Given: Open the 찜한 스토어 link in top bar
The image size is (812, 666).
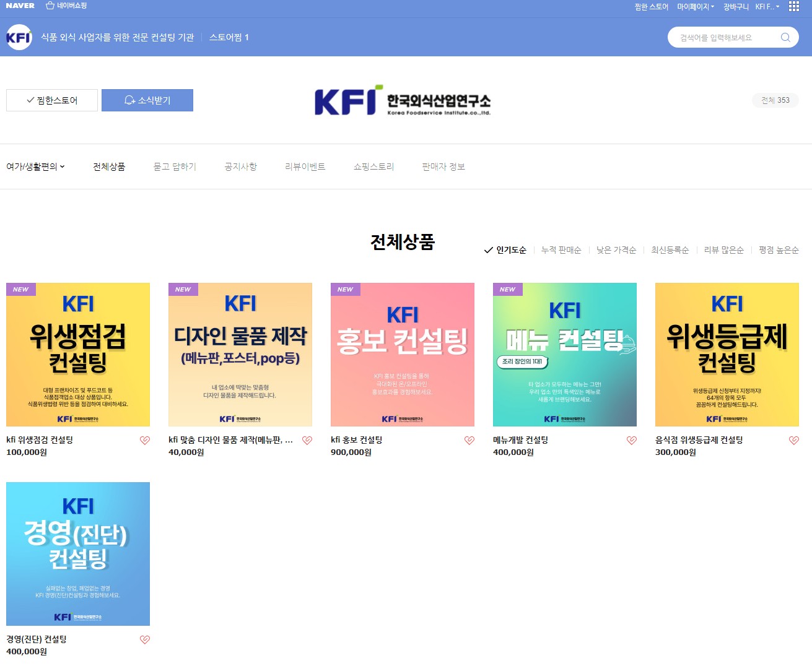Looking at the screenshot, I should [652, 6].
